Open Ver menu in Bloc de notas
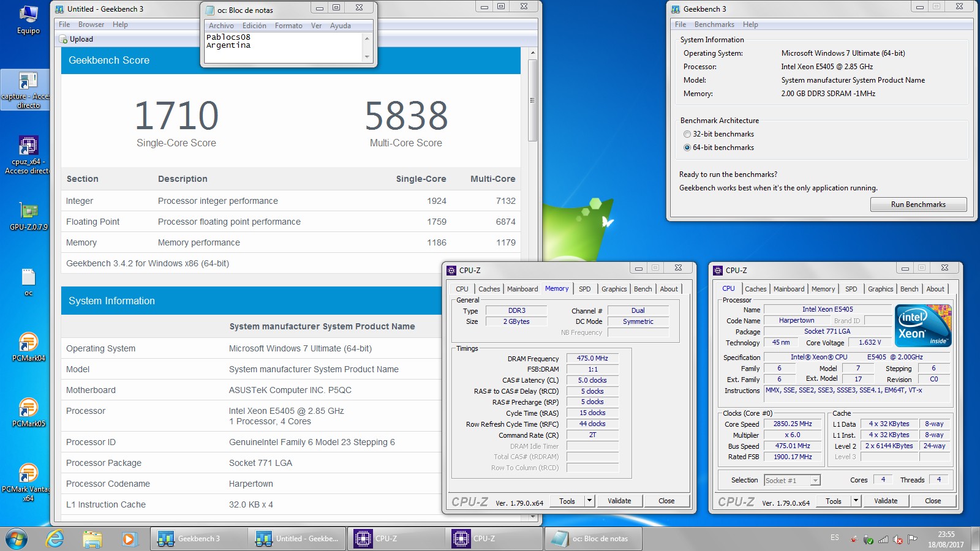This screenshot has width=980, height=551. pyautogui.click(x=316, y=26)
